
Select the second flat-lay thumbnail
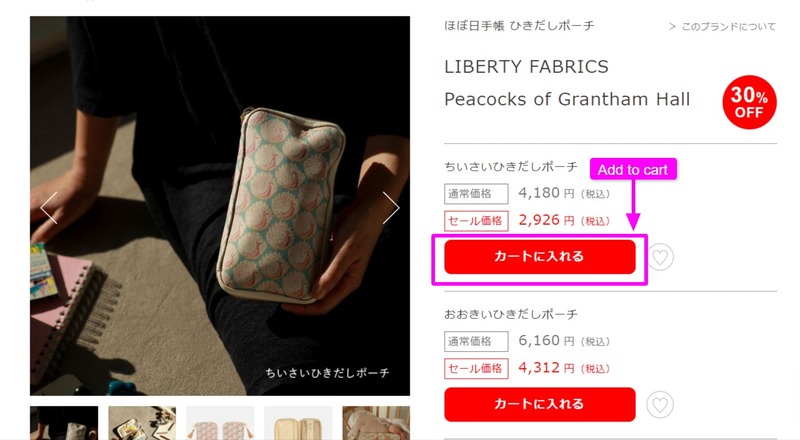(142, 423)
